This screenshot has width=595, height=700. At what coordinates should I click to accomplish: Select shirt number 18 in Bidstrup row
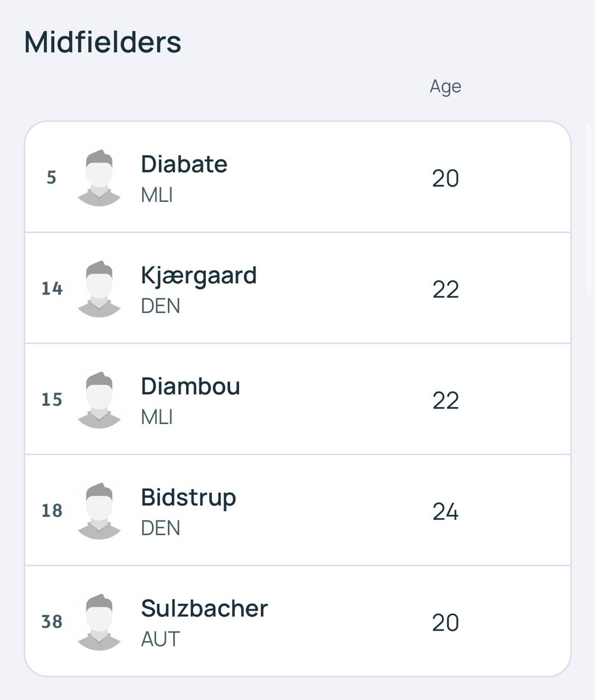click(51, 511)
